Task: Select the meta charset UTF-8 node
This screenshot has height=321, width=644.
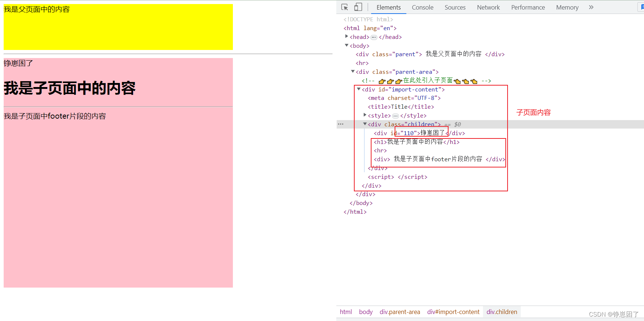Action: click(x=404, y=98)
